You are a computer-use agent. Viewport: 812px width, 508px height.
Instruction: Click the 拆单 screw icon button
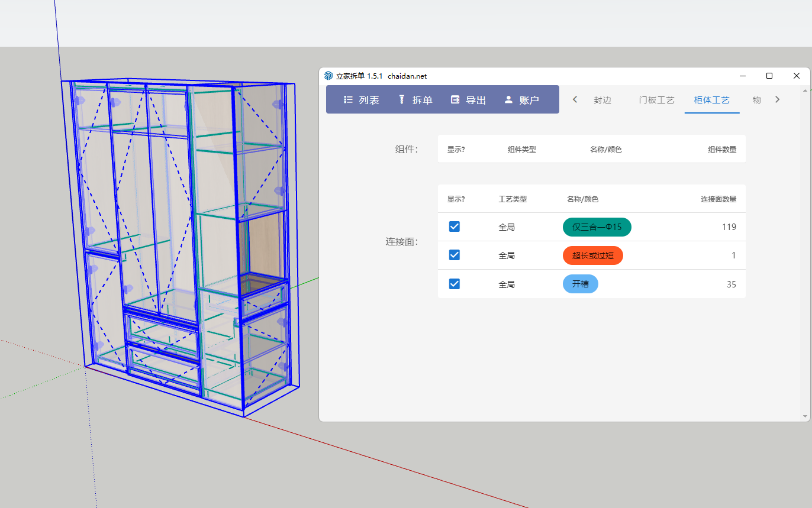coord(415,100)
